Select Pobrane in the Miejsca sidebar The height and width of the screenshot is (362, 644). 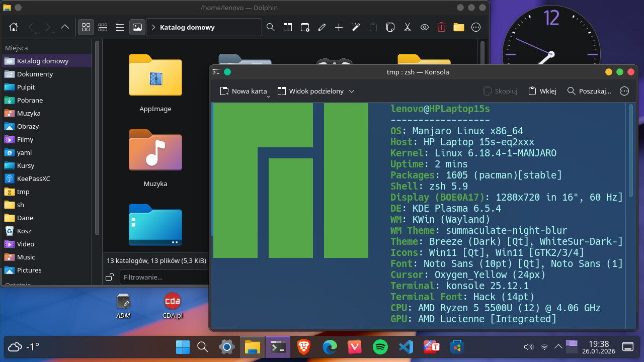pos(30,100)
